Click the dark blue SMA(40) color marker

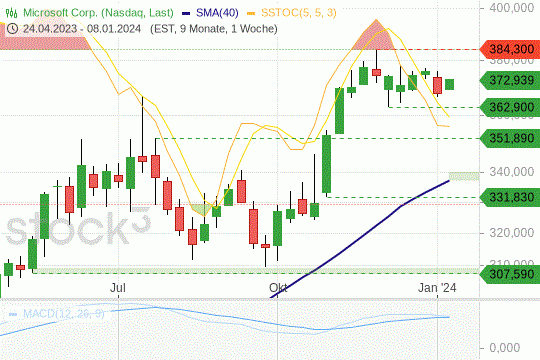pyautogui.click(x=186, y=13)
